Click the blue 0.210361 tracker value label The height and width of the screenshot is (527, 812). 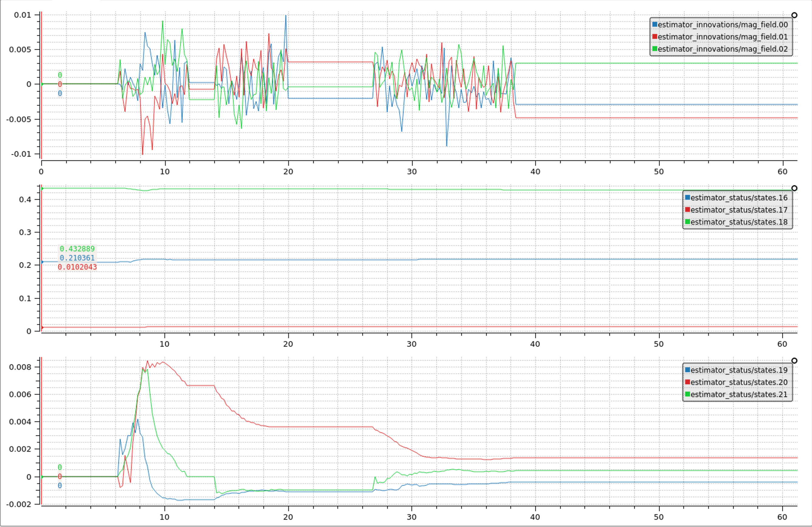tap(77, 258)
